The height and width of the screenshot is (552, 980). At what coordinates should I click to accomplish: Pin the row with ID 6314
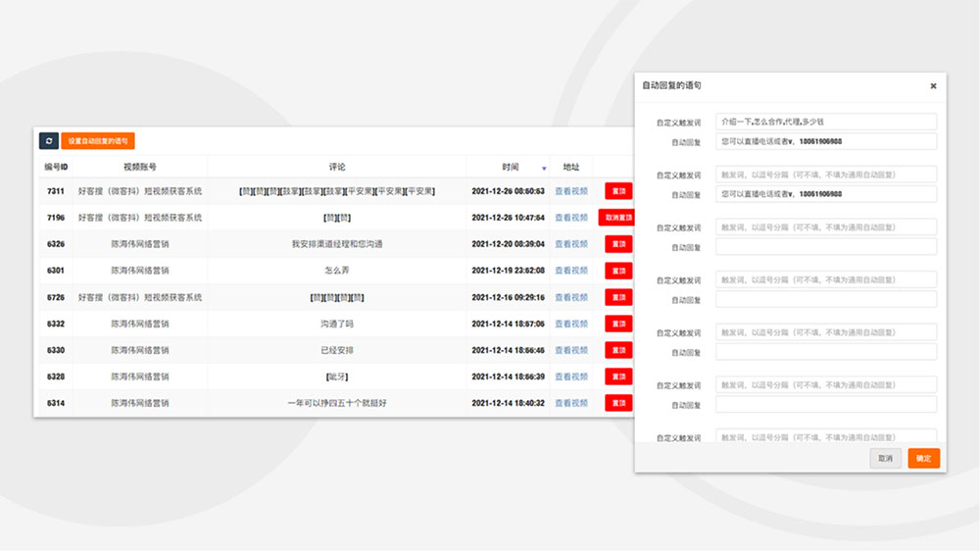618,403
